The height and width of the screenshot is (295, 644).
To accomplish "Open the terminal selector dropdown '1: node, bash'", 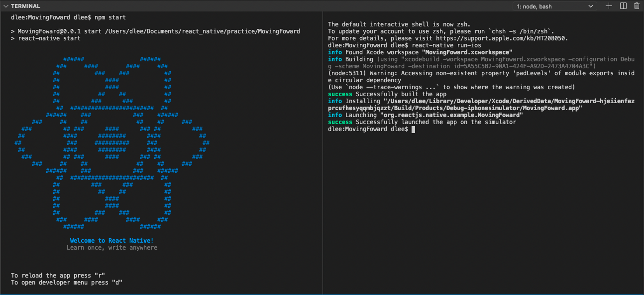I will click(554, 6).
